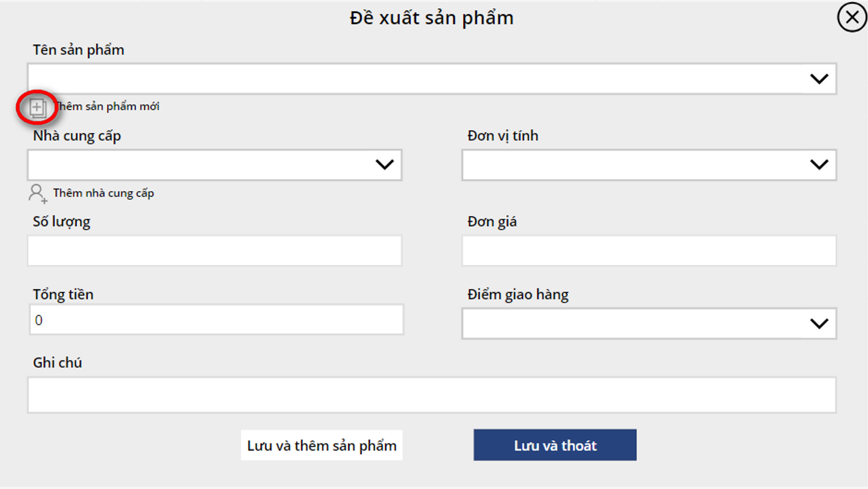Viewport: 868px width, 489px height.
Task: Click the Thêm sản phẩm mới link
Action: (x=108, y=107)
